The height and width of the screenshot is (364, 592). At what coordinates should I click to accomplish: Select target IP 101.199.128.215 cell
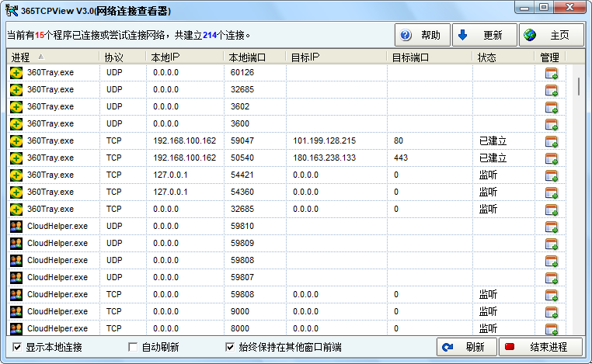[324, 140]
